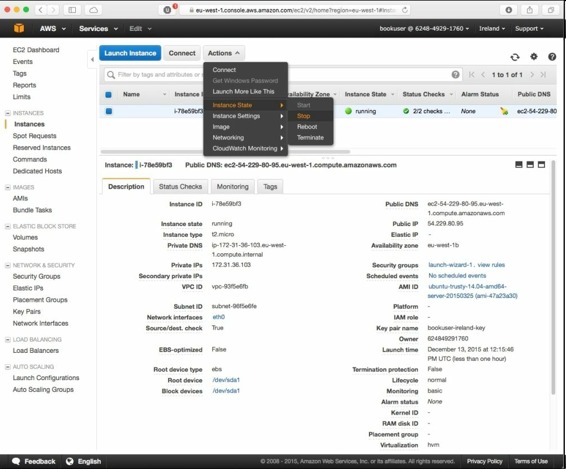Screen dimensions: 566x469
Task: Go to last results page
Action: point(543,74)
